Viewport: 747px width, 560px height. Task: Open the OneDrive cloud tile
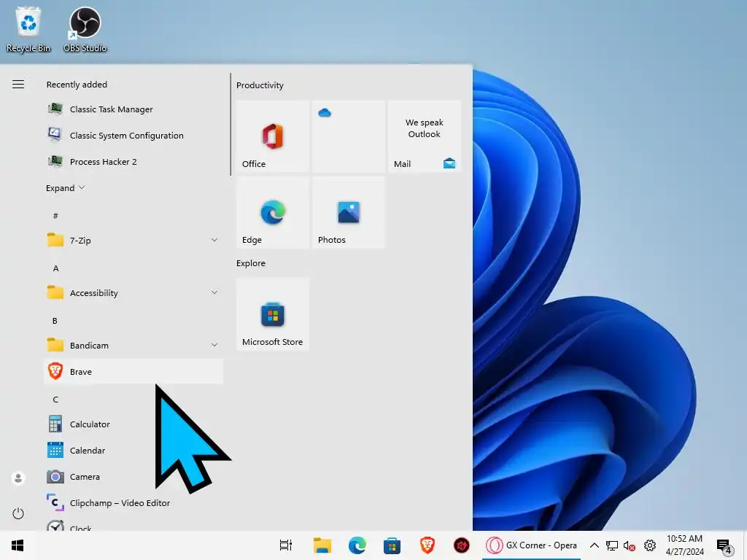coord(349,136)
